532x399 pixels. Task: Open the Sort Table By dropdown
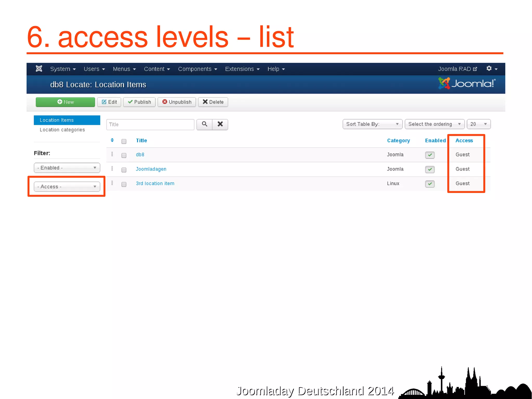point(373,124)
